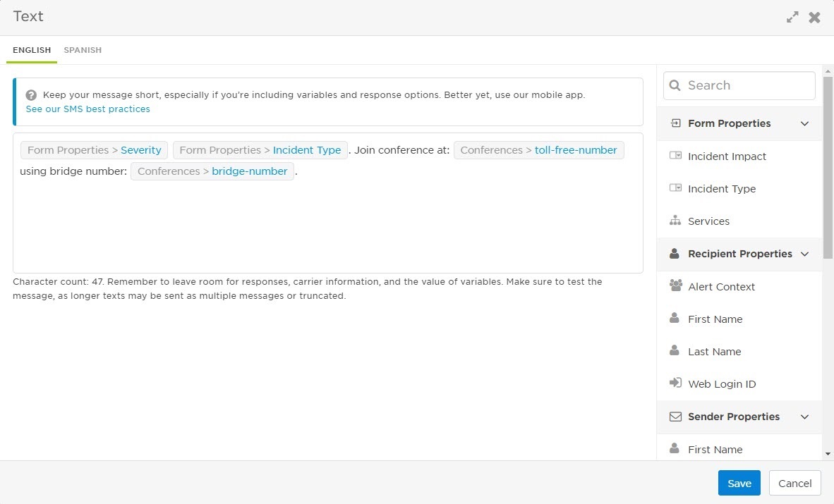The height and width of the screenshot is (504, 834).
Task: Click the Incident Type icon in sidebar
Action: 675,188
